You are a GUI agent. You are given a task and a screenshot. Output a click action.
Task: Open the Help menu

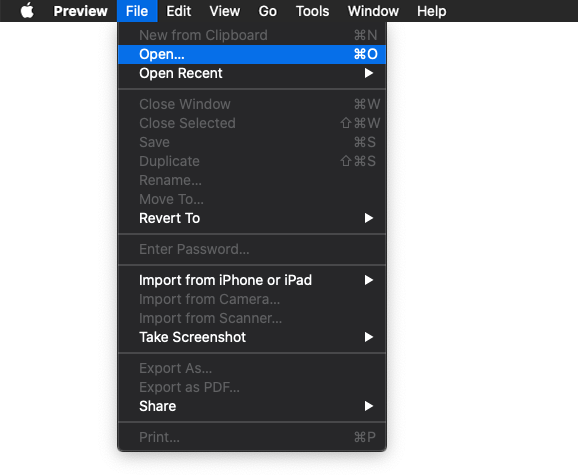[x=432, y=11]
